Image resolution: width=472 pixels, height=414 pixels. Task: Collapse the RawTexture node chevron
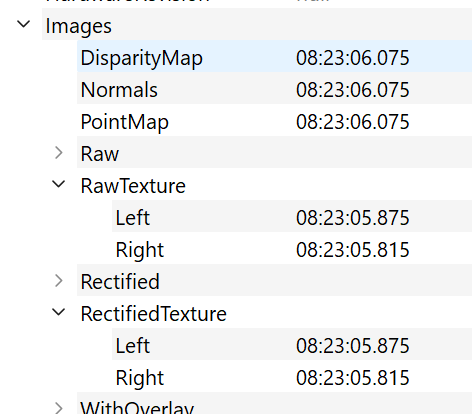tap(59, 184)
